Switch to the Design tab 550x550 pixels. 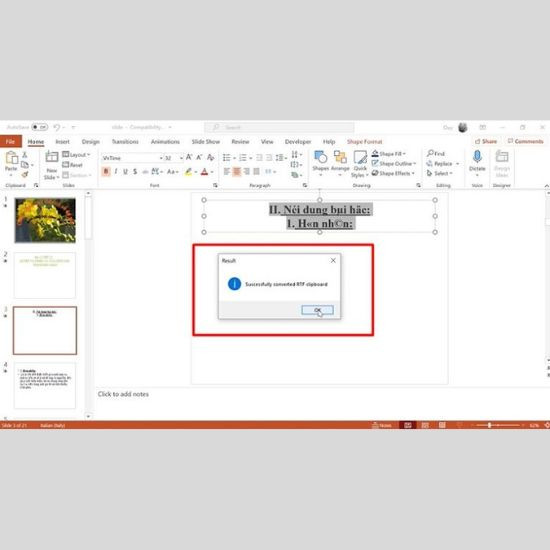(90, 142)
